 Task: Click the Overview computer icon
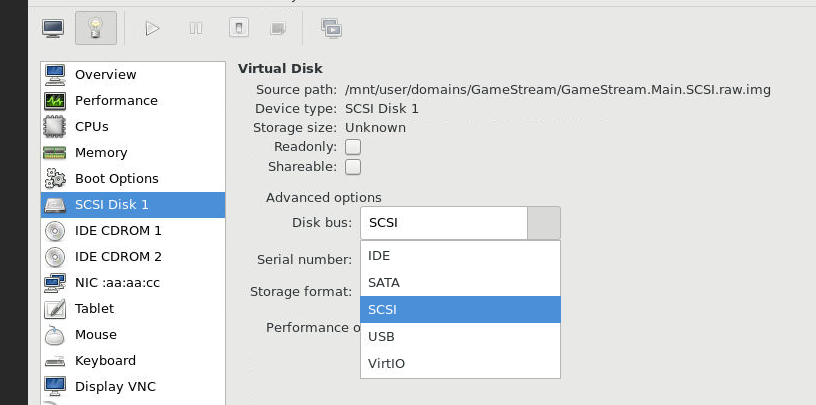[x=55, y=74]
